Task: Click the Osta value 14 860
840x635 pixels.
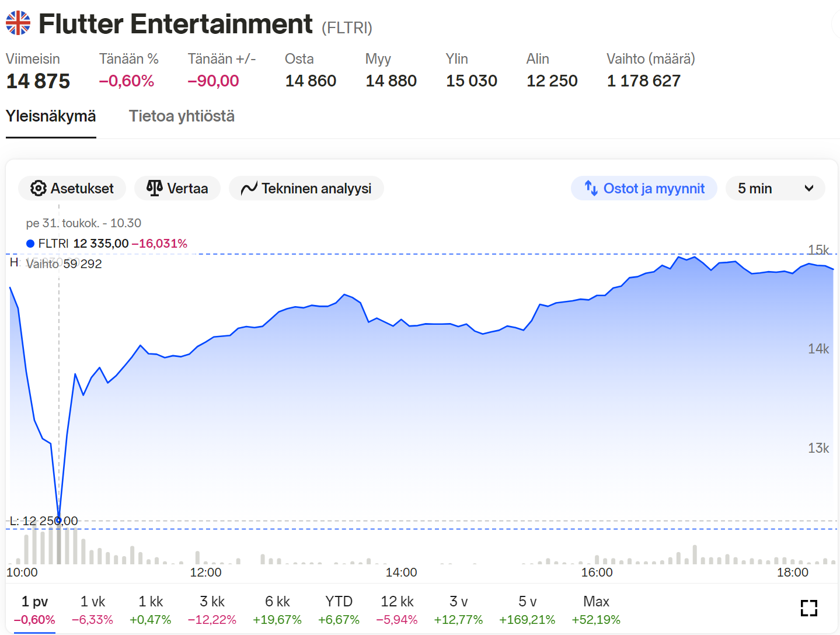Action: [x=311, y=81]
